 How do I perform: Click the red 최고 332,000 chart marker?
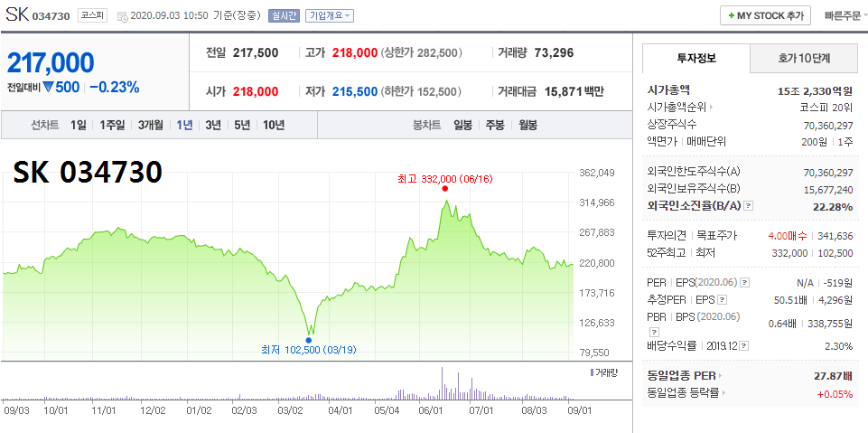tap(444, 188)
